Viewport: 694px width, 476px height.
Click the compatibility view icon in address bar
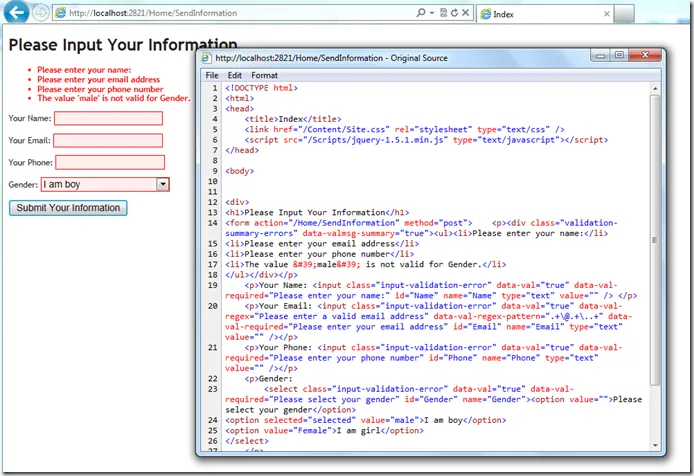tap(443, 14)
